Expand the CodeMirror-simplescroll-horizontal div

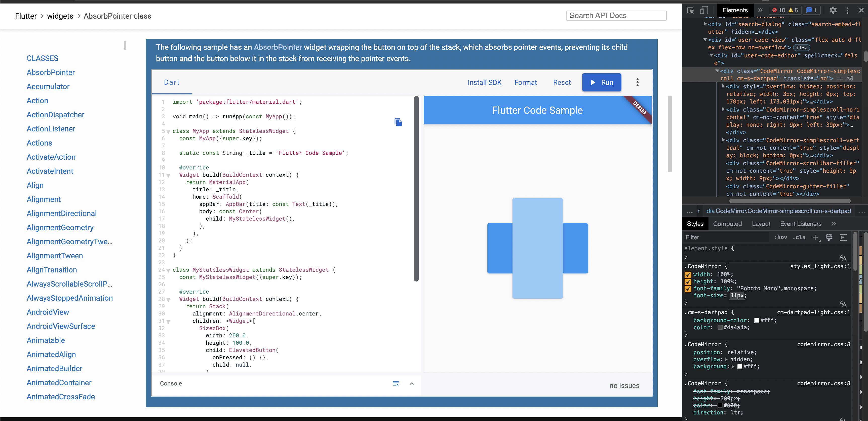(x=723, y=110)
